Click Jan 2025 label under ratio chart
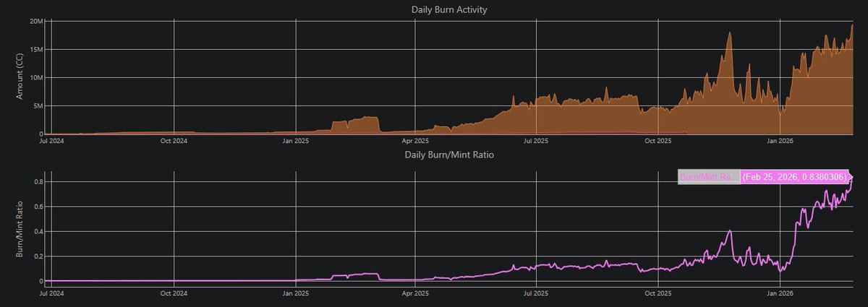This screenshot has width=868, height=307. [x=295, y=294]
